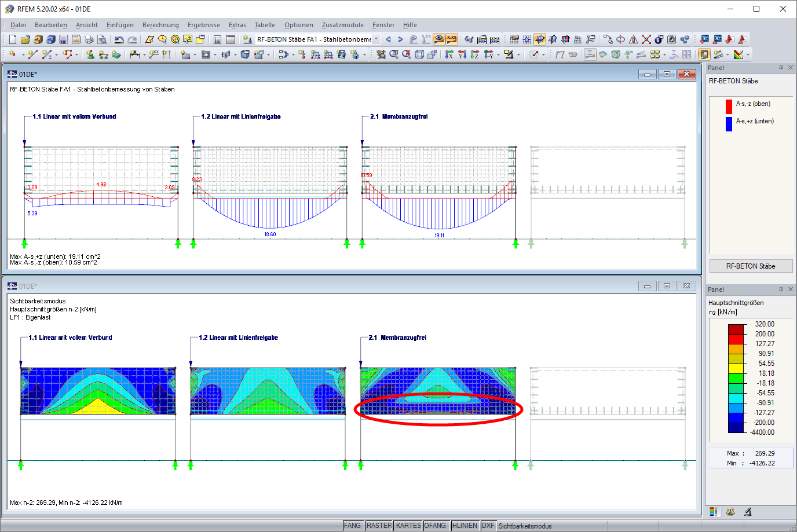Create a new model with blank page icon
This screenshot has width=797, height=532.
tap(13, 39)
